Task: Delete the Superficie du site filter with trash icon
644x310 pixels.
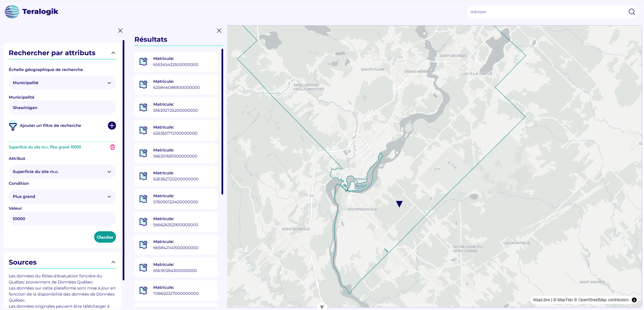Action: pyautogui.click(x=113, y=147)
